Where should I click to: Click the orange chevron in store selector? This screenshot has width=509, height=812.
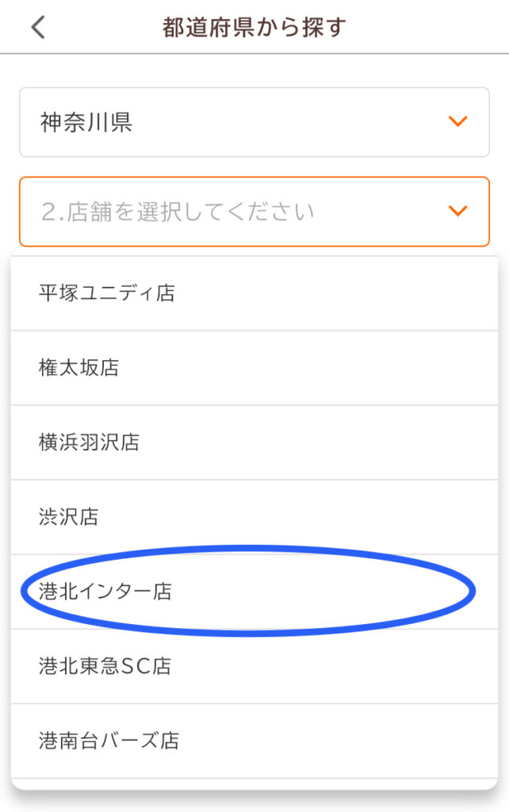click(457, 211)
